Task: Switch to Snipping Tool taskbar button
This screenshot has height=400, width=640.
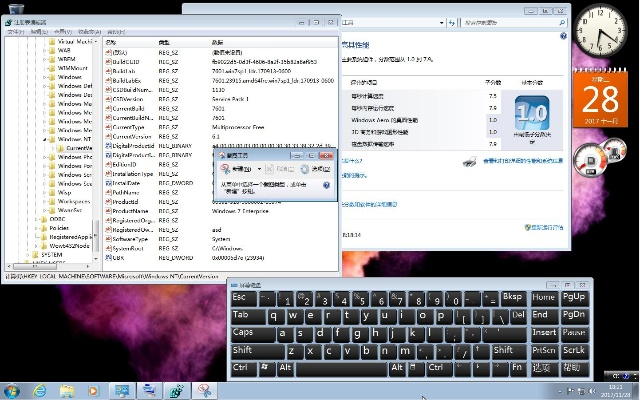Action: pos(204,391)
